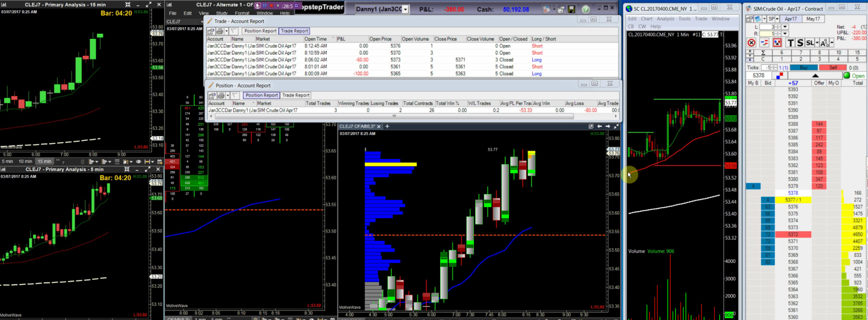This screenshot has height=320, width=868.
Task: Click the cancel all orders icon in SIM:Crude Oil window
Action: (x=751, y=43)
